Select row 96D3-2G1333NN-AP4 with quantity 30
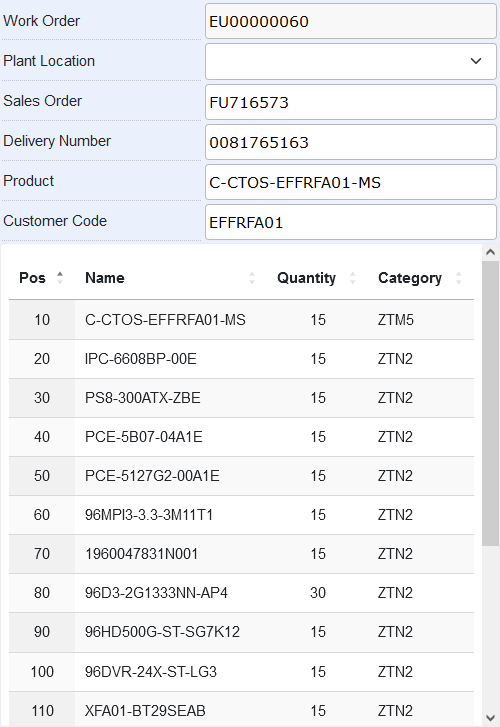Viewport: 500px width, 727px height. click(x=241, y=593)
